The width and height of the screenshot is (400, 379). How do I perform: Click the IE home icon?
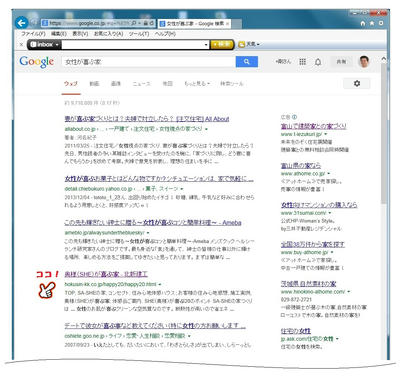click(363, 23)
